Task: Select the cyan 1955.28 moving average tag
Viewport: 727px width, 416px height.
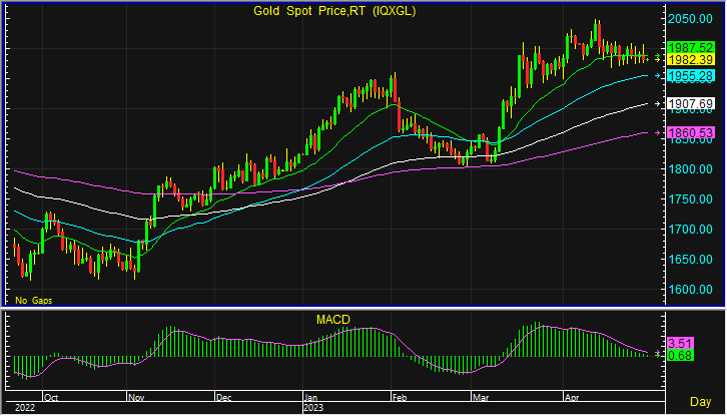Action: pyautogui.click(x=692, y=76)
